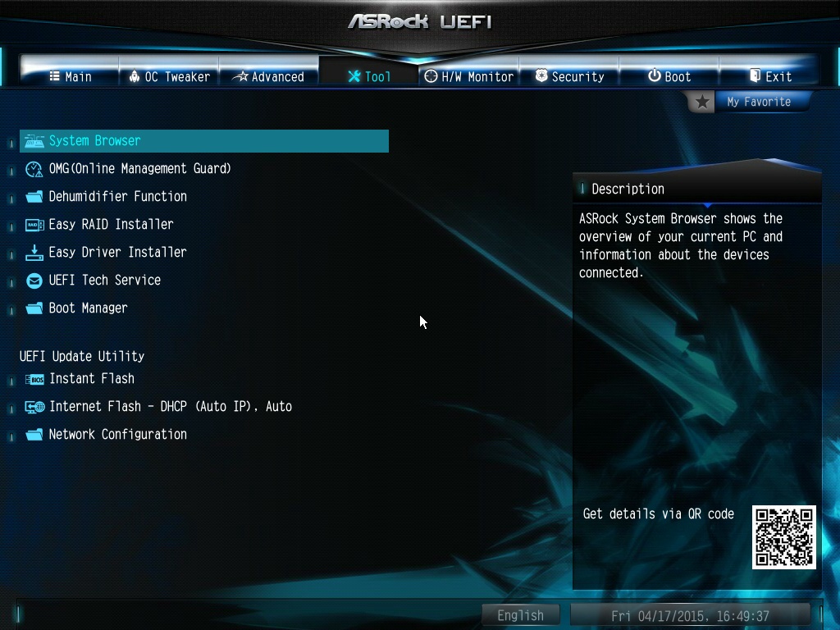Switch to the Security tab
The width and height of the screenshot is (840, 630).
click(x=569, y=76)
